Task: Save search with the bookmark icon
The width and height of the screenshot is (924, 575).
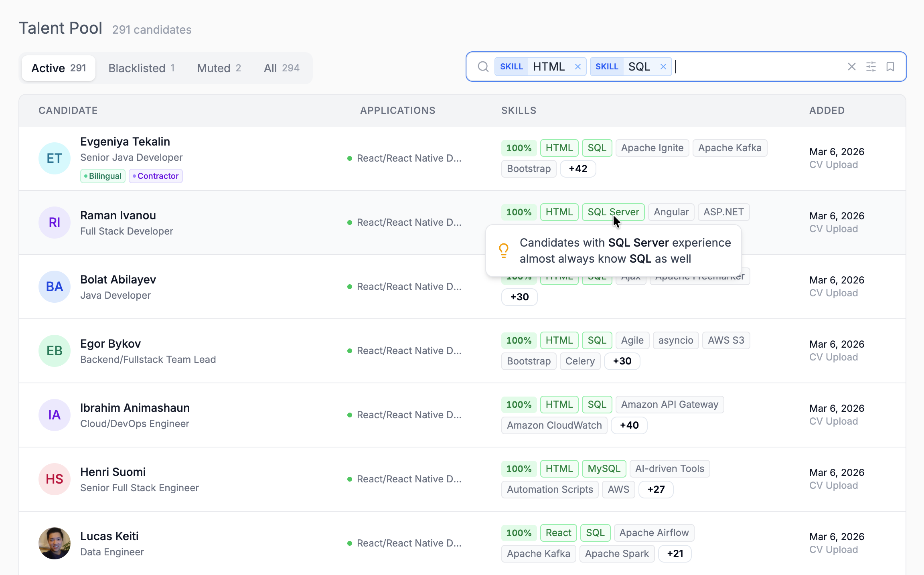Action: (890, 67)
